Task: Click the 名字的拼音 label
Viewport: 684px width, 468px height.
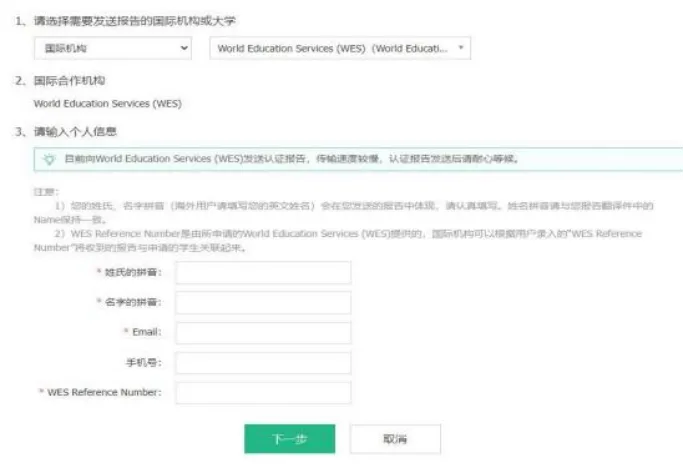Action: coord(133,302)
